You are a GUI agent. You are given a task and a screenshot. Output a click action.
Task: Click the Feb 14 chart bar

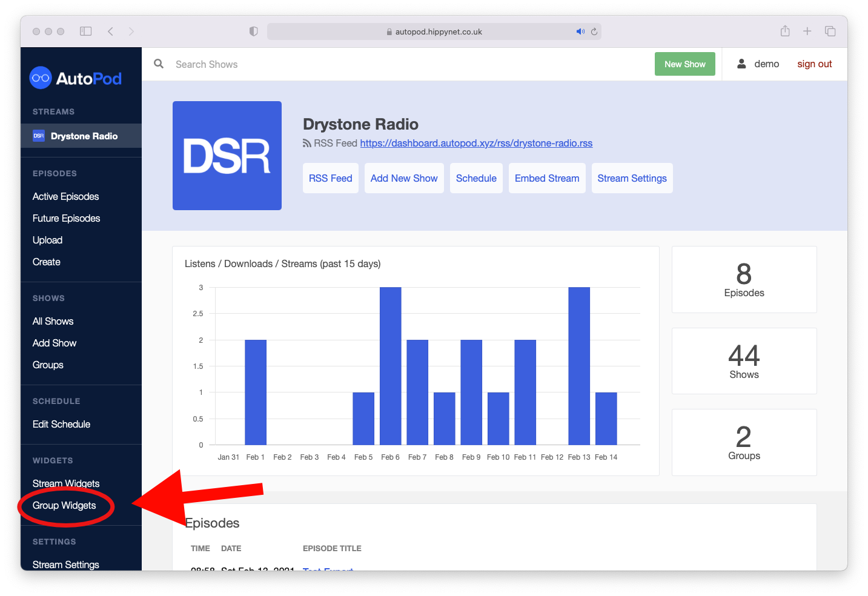point(606,419)
